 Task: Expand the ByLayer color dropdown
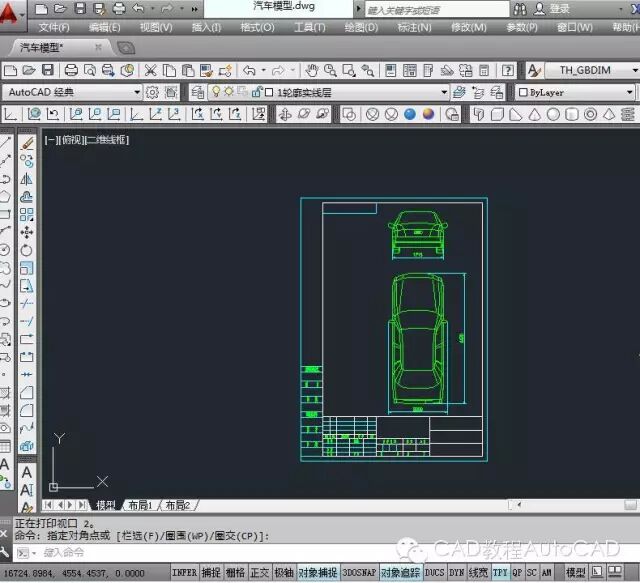(576, 92)
